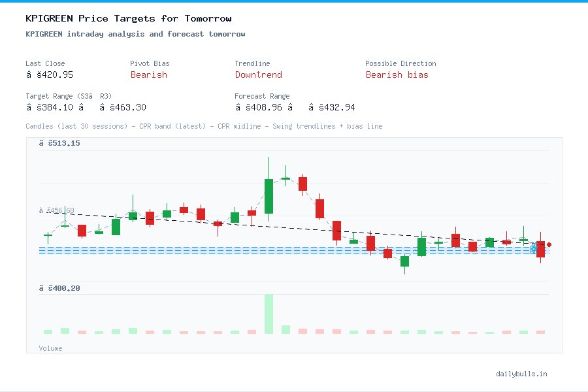The image size is (588, 392).
Task: Open the dailybulls.in site credit
Action: (x=521, y=374)
